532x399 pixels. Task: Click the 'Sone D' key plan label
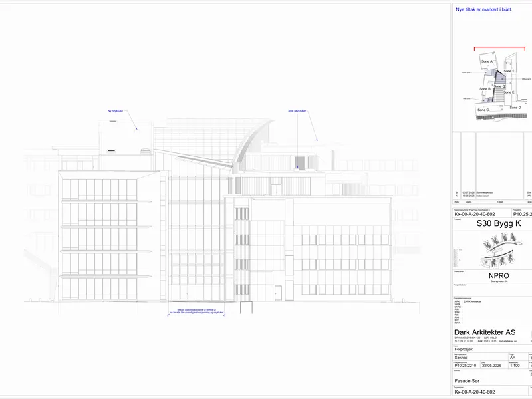pyautogui.click(x=515, y=108)
